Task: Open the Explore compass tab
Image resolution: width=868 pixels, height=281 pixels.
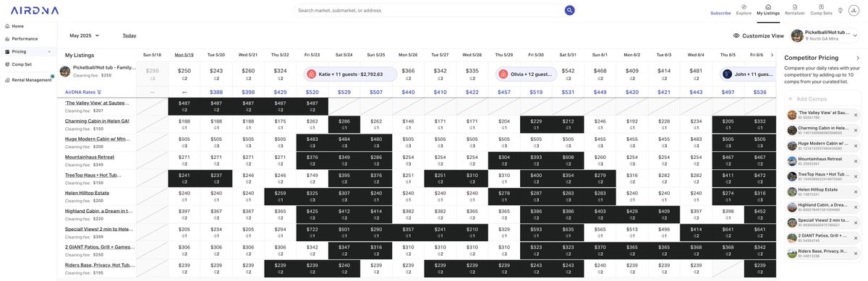Action: [x=744, y=9]
